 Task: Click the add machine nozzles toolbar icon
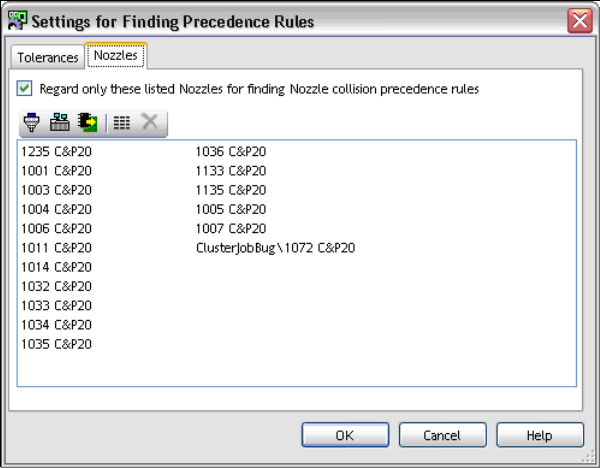coord(60,122)
